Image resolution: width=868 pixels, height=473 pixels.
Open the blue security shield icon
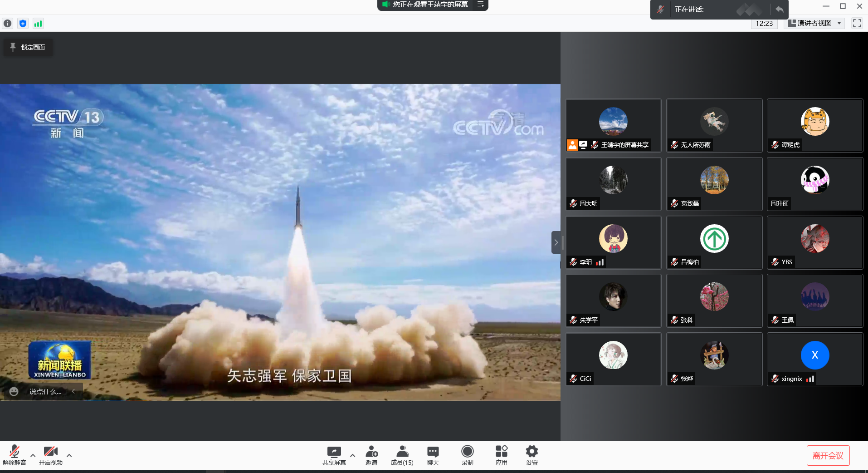pyautogui.click(x=23, y=24)
